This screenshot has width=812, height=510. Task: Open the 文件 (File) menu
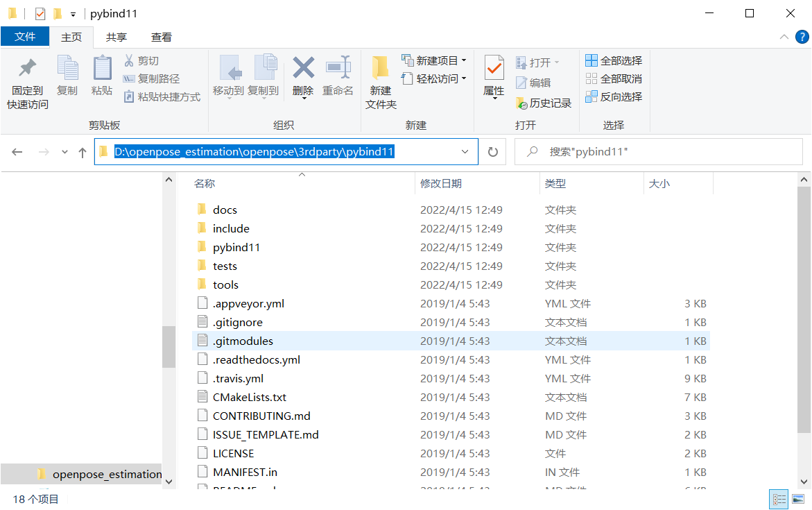click(25, 37)
